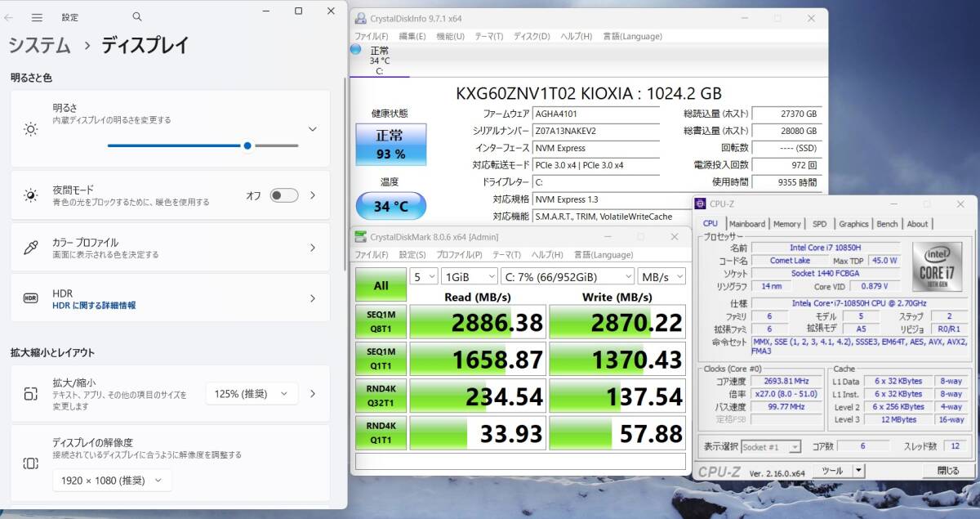The image size is (980, 519).
Task: Click the Intel Core i7 logo badge
Action: (937, 267)
